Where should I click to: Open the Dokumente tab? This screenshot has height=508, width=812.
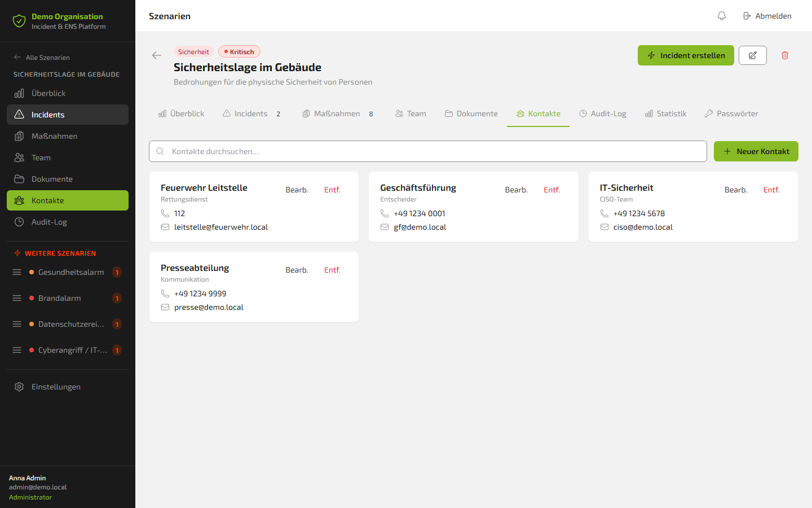(x=471, y=113)
